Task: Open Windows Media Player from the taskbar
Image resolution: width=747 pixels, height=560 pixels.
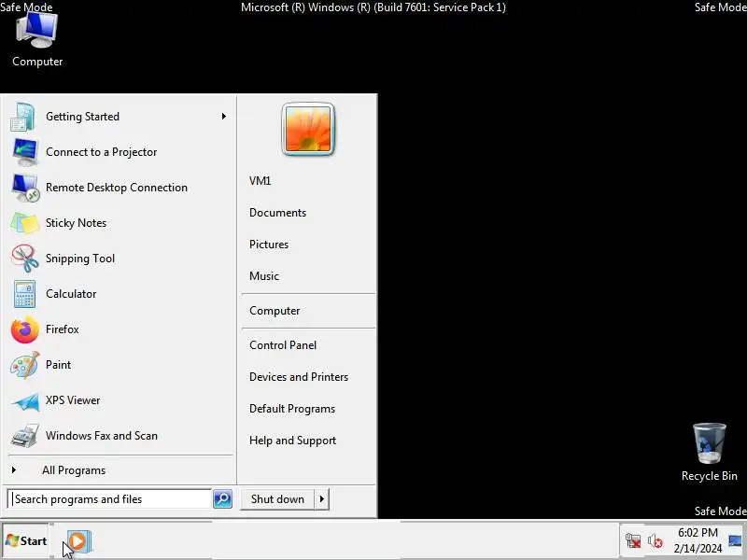Action: click(x=78, y=541)
